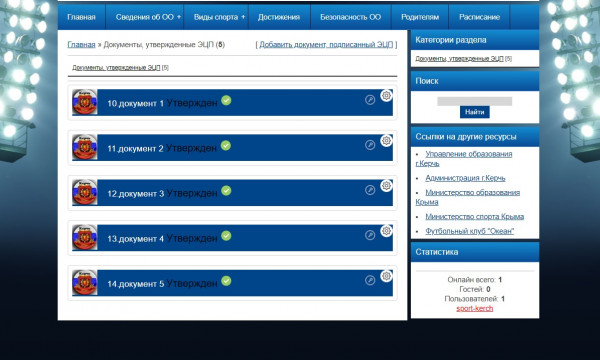This screenshot has width=600, height=360.
Task: Open the Достижения menu item
Action: (x=279, y=17)
